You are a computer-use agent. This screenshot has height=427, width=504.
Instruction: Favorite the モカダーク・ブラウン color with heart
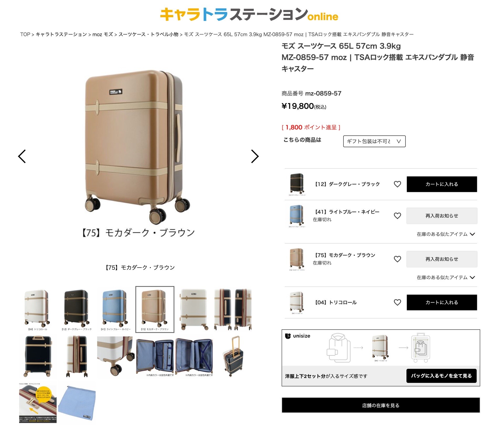pos(397,259)
